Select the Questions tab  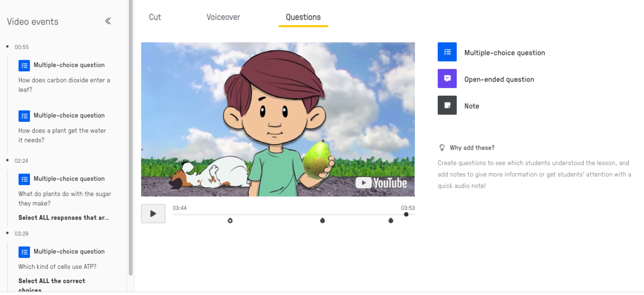(x=303, y=17)
